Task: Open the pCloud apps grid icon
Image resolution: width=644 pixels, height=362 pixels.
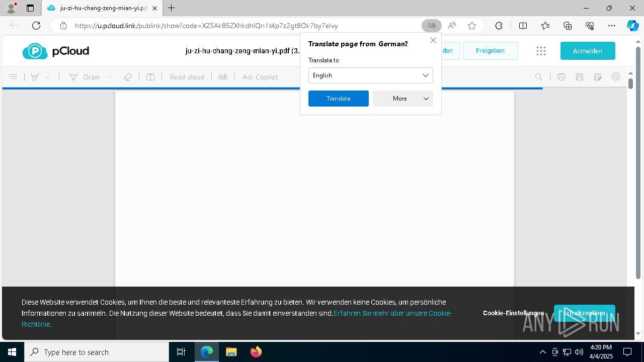Action: [x=541, y=51]
